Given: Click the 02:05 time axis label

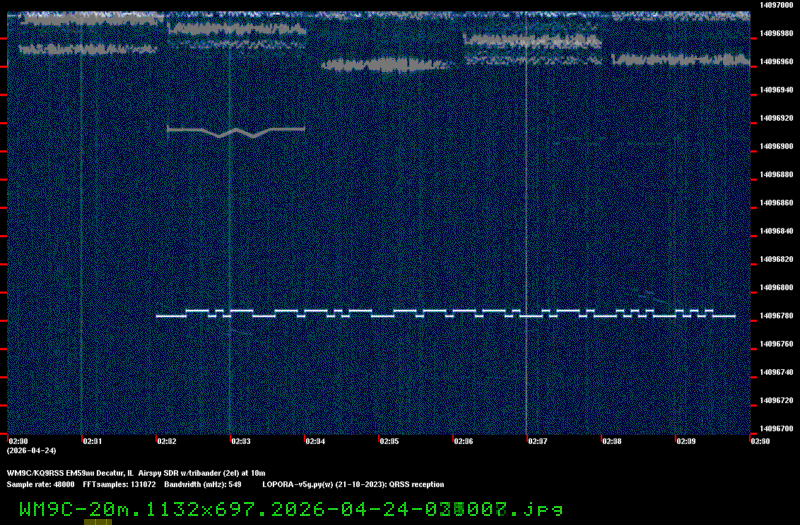Looking at the screenshot, I should pyautogui.click(x=389, y=441).
